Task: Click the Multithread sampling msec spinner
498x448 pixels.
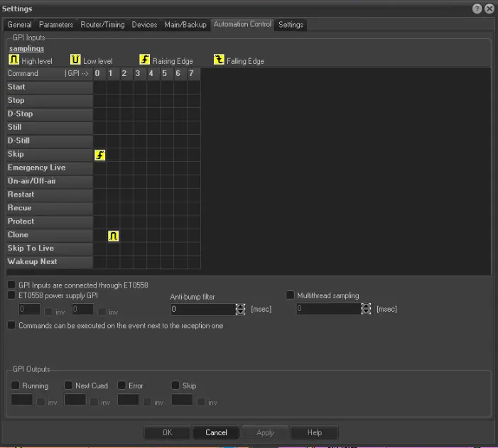Action: click(366, 309)
